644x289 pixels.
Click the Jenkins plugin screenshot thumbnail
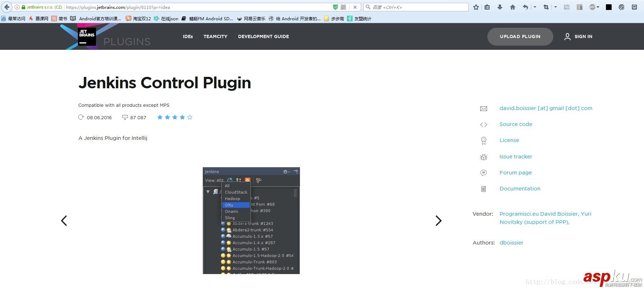pyautogui.click(x=251, y=221)
